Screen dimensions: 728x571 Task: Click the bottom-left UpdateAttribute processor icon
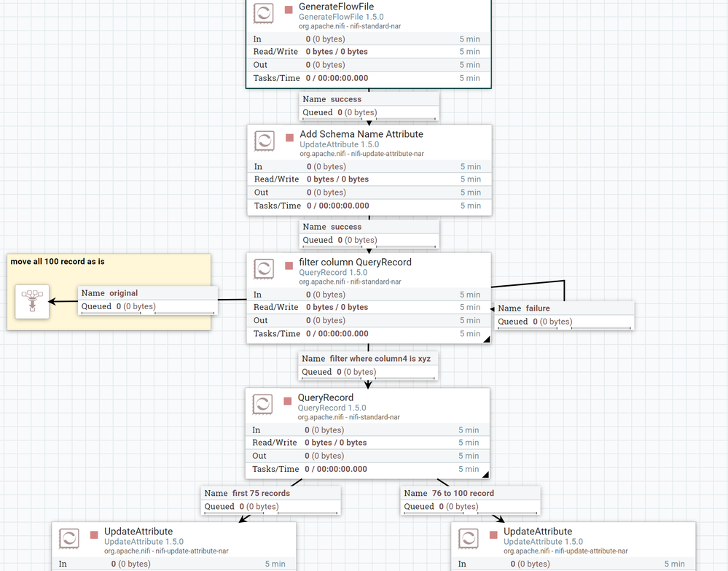69,538
